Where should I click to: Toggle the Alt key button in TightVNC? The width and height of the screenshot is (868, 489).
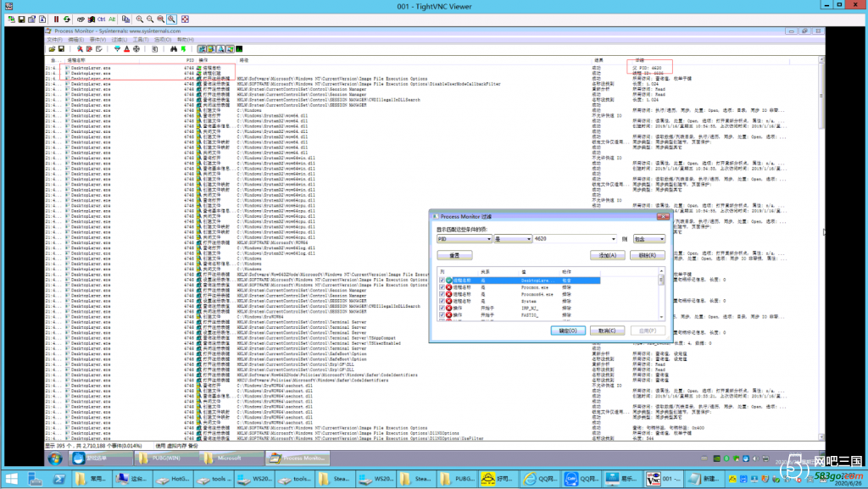point(112,19)
